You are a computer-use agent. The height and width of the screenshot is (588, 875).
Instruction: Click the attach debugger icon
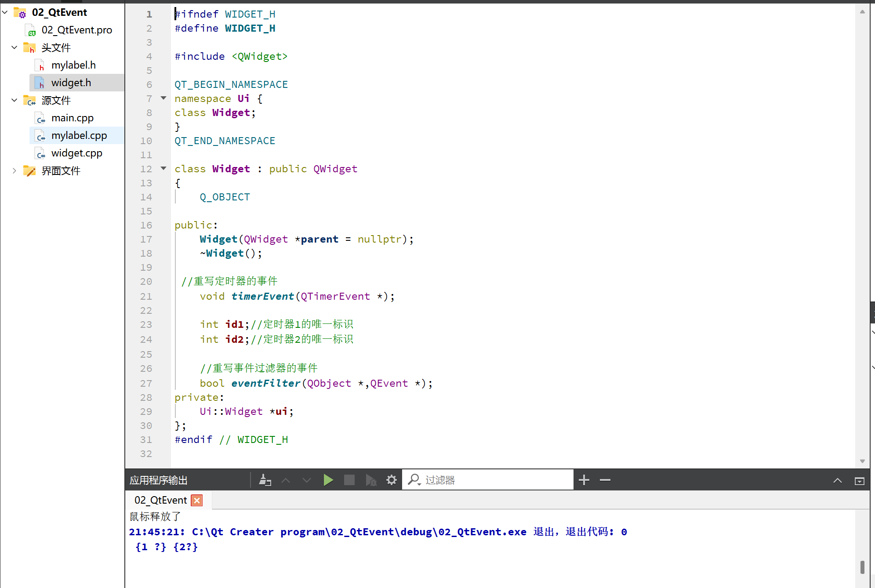371,480
